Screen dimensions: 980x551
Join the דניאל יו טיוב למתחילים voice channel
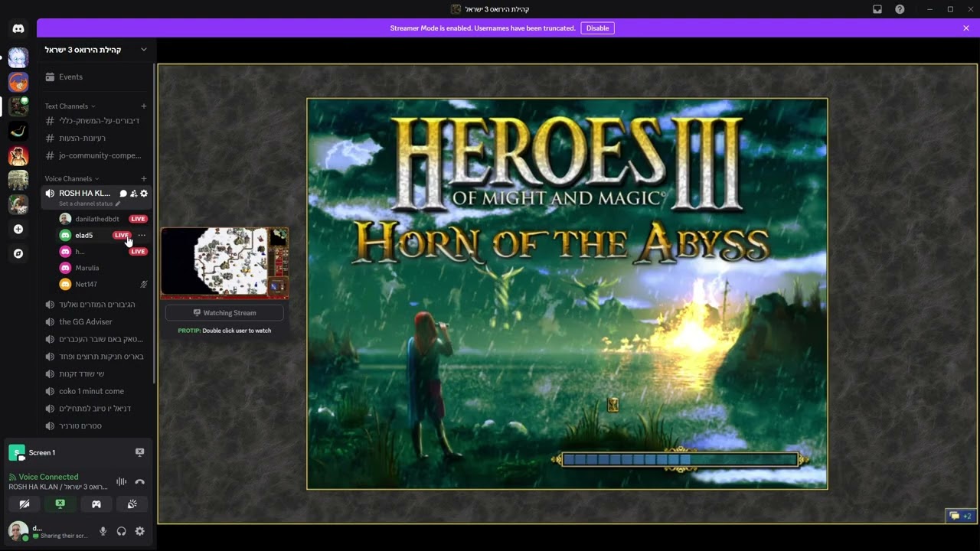click(96, 409)
